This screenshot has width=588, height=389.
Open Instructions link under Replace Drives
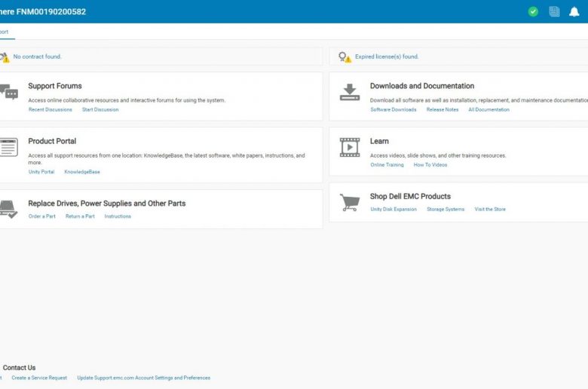coord(118,216)
